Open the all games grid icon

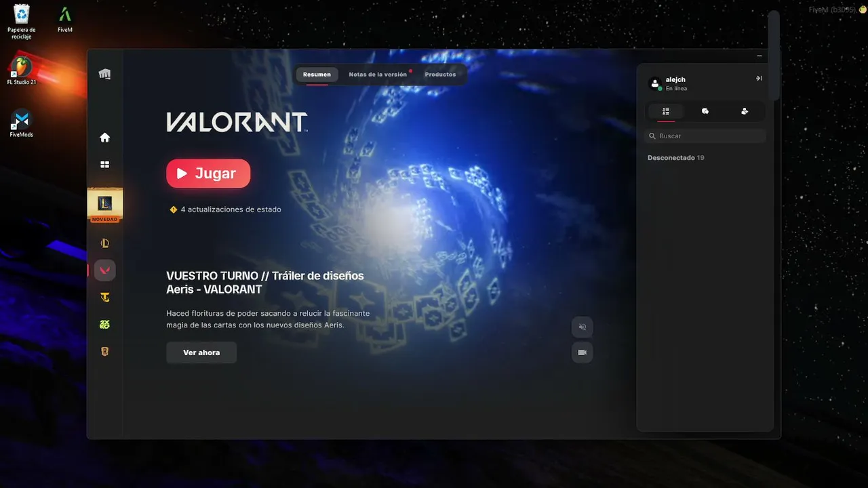104,164
